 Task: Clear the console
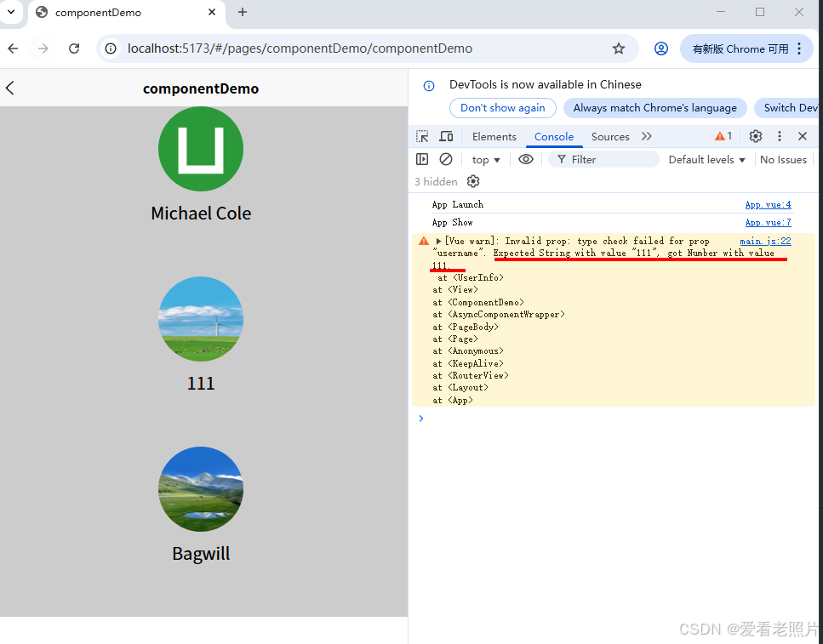(446, 159)
